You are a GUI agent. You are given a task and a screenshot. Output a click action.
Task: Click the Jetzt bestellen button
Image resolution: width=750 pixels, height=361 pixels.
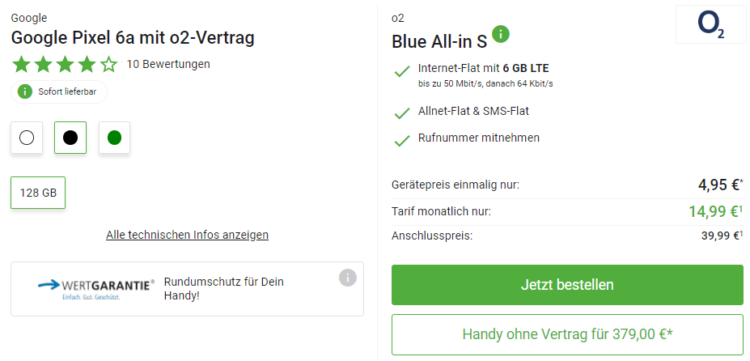567,285
